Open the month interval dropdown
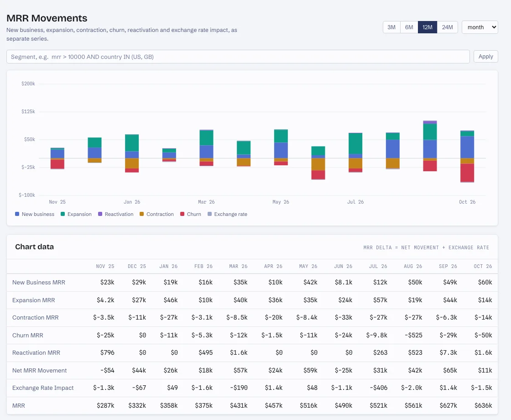511x420 pixels. [x=480, y=27]
